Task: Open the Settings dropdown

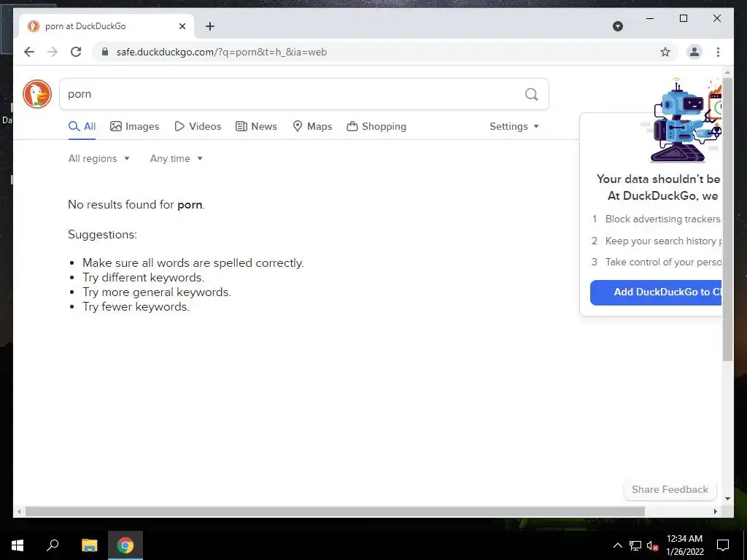Action: pos(514,126)
